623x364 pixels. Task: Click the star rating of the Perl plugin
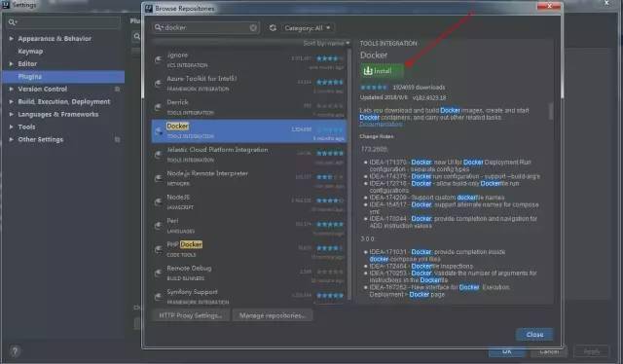pos(329,225)
